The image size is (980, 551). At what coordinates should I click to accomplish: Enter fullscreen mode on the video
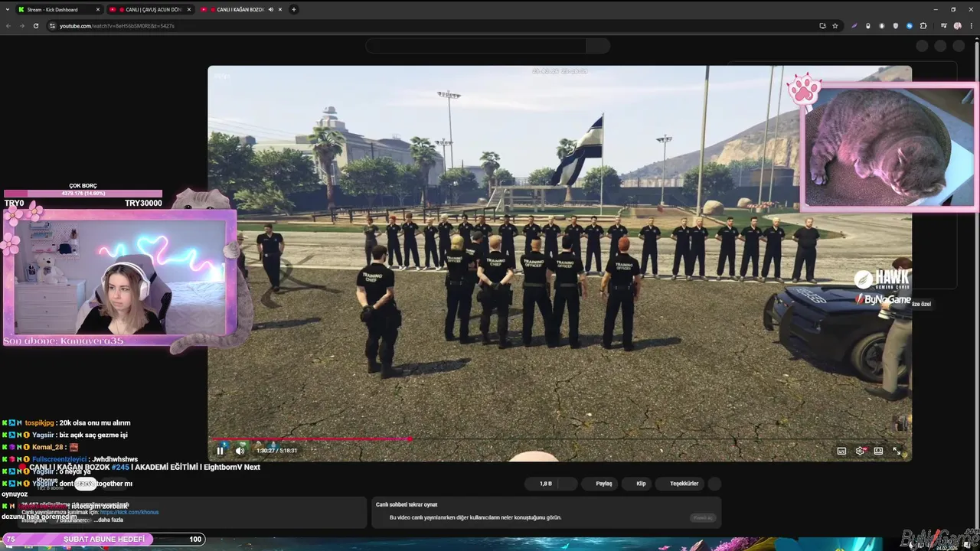(x=897, y=452)
